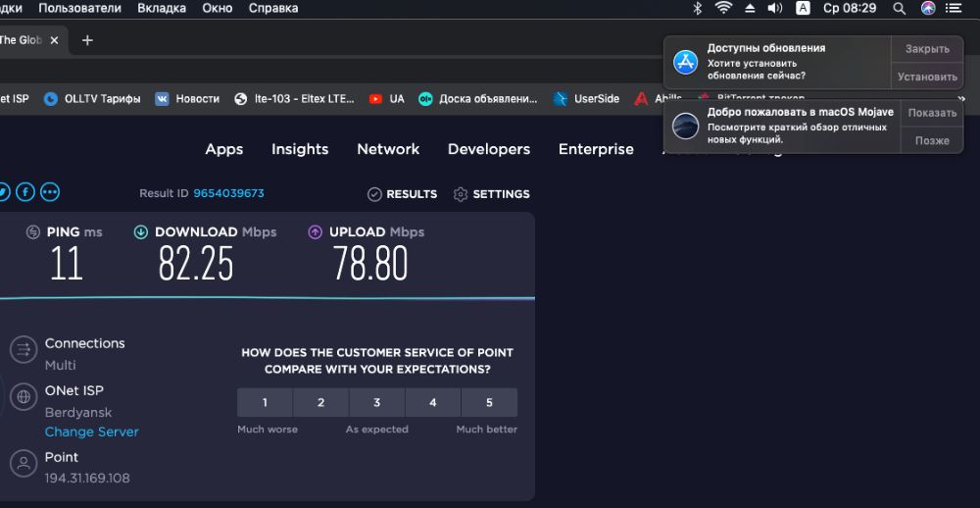Image resolution: width=980 pixels, height=508 pixels.
Task: Click the Change Server link
Action: [92, 432]
